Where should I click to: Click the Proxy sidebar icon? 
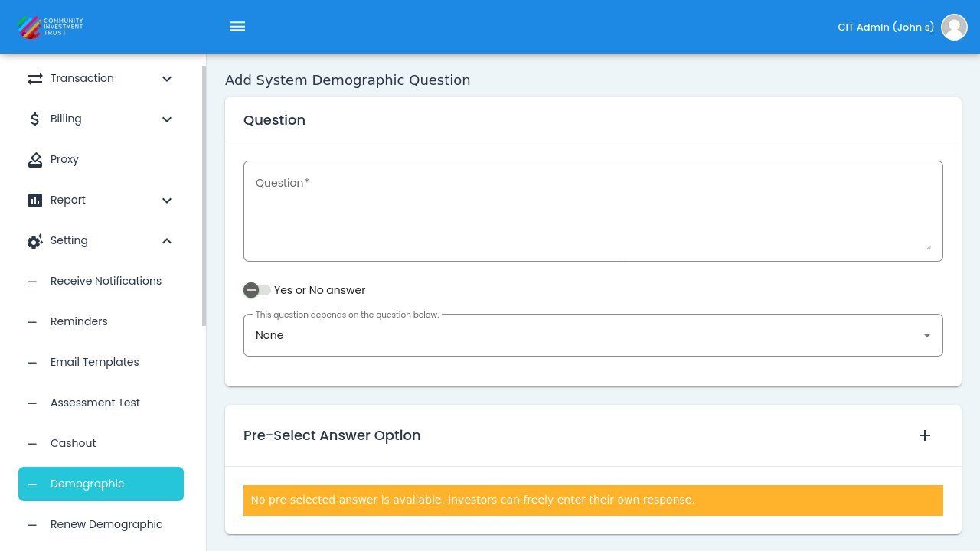tap(35, 160)
